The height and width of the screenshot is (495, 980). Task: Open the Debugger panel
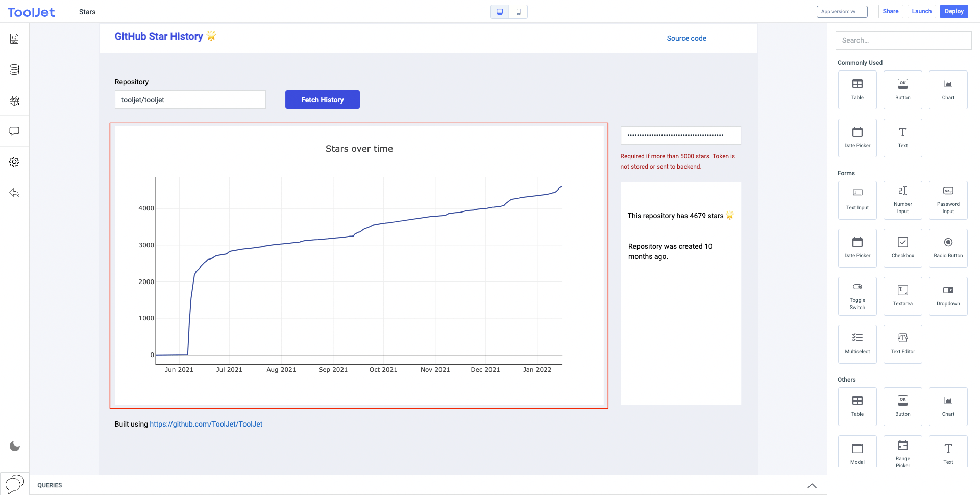pos(14,101)
